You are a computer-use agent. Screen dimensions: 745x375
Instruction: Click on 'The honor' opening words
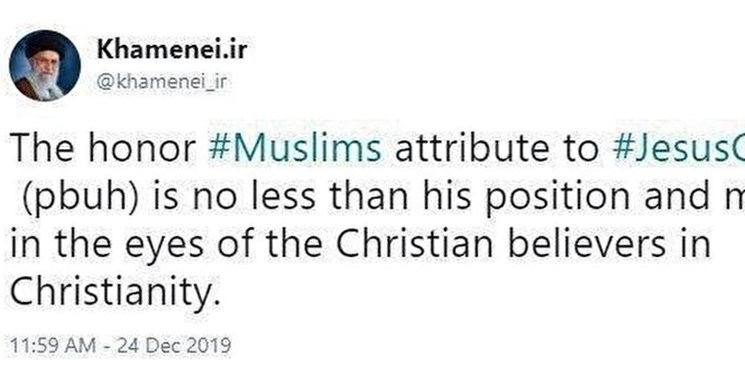click(103, 148)
